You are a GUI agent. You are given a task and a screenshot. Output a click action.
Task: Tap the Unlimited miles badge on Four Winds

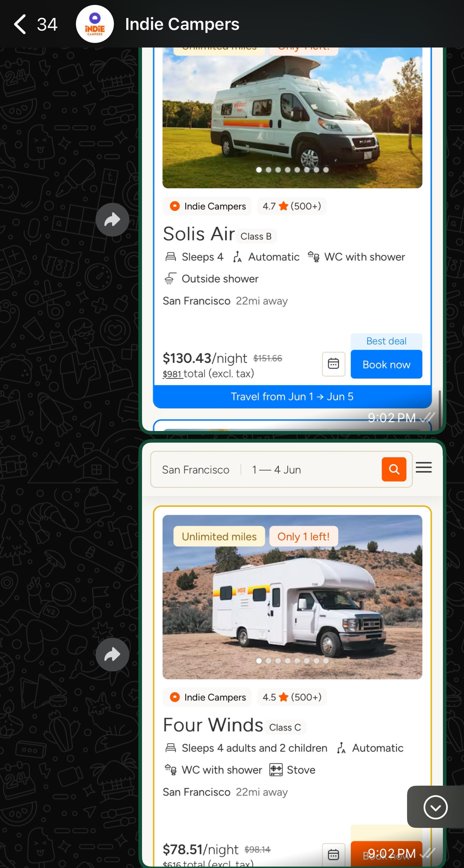tap(219, 537)
